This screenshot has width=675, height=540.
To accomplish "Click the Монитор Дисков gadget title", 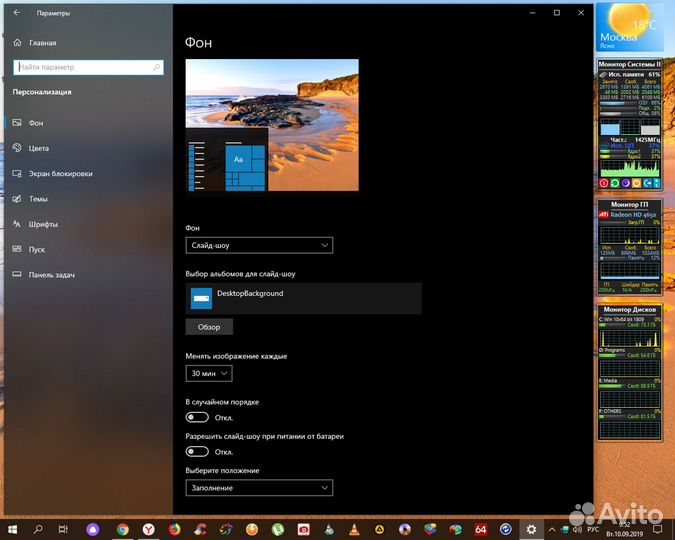I will [x=629, y=310].
